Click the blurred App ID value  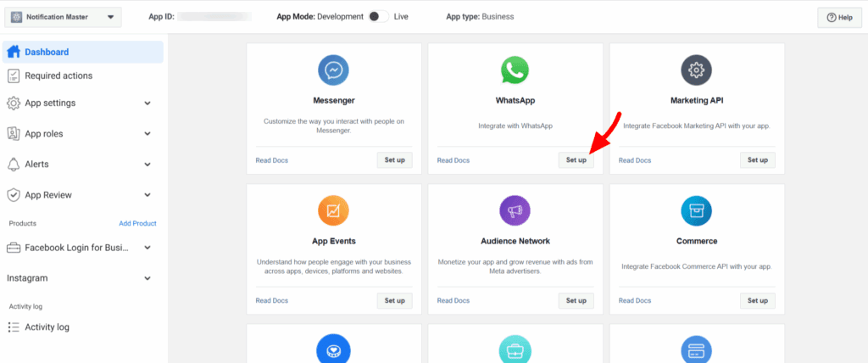214,17
